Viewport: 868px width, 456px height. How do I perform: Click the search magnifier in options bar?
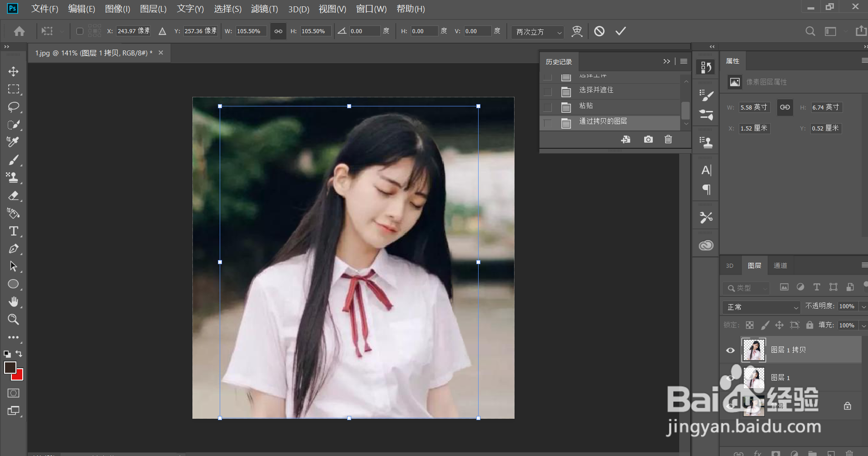[810, 31]
